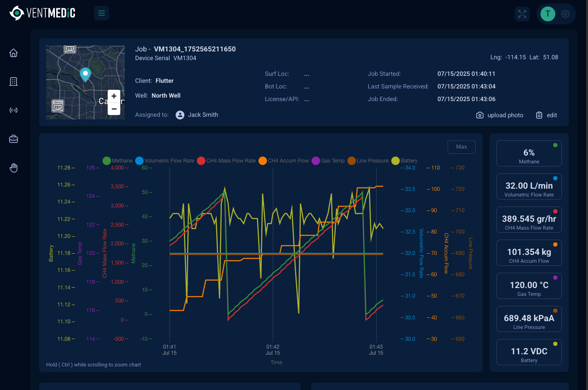Zoom in on the map
The image size is (588, 390).
[x=114, y=96]
